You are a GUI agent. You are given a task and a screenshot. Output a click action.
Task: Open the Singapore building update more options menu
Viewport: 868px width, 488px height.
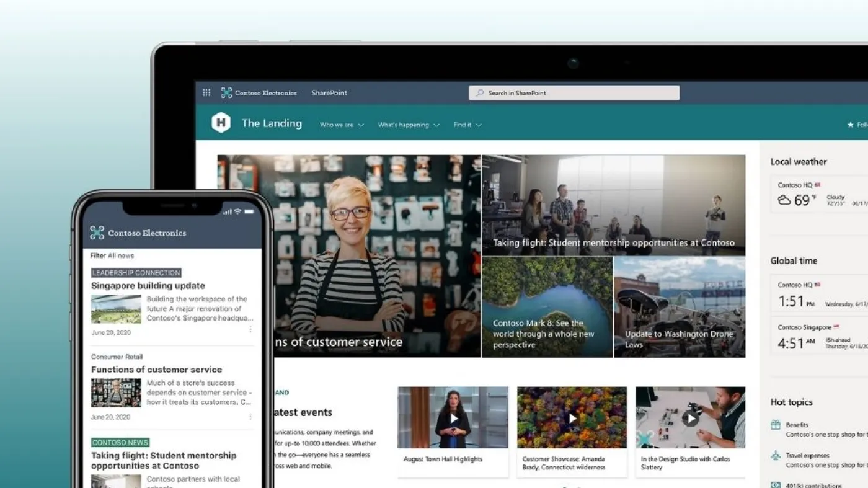pos(250,329)
